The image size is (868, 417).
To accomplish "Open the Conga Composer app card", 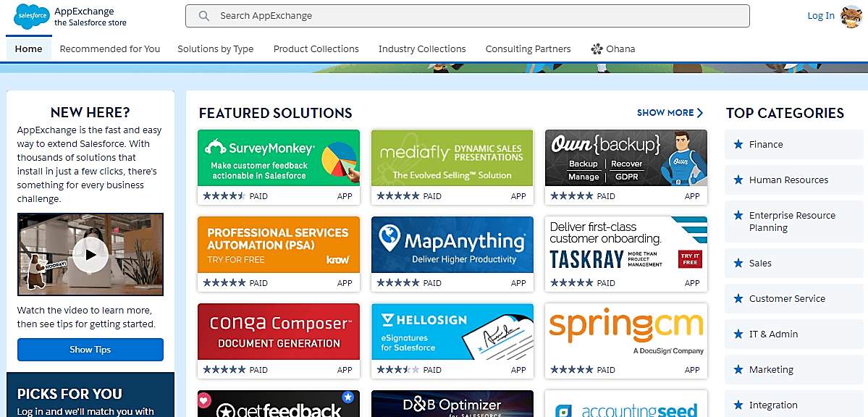I will pyautogui.click(x=279, y=341).
